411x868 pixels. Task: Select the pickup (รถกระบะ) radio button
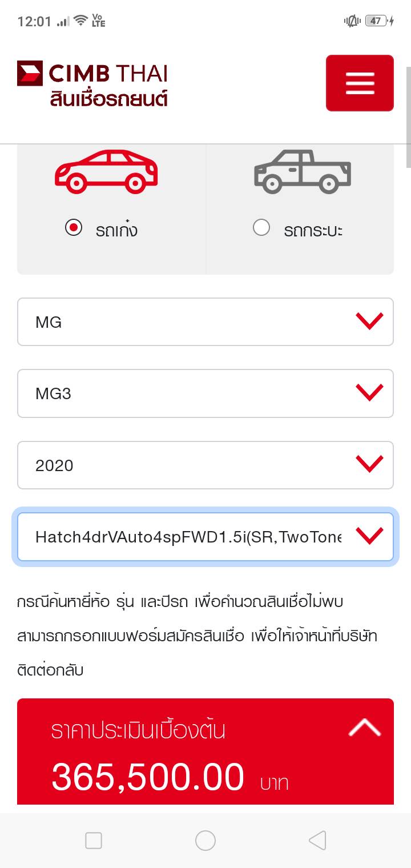coord(261,228)
